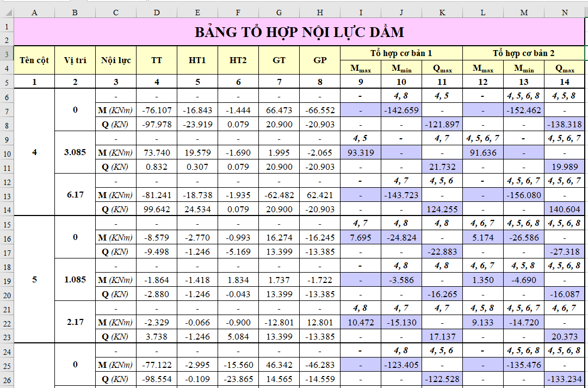Select row 14 header
This screenshot has width=588, height=388.
(x=7, y=210)
